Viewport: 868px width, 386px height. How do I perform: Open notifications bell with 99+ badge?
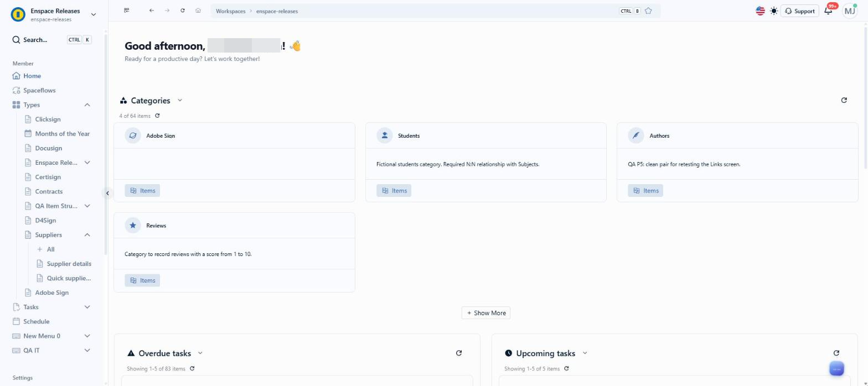coord(829,11)
